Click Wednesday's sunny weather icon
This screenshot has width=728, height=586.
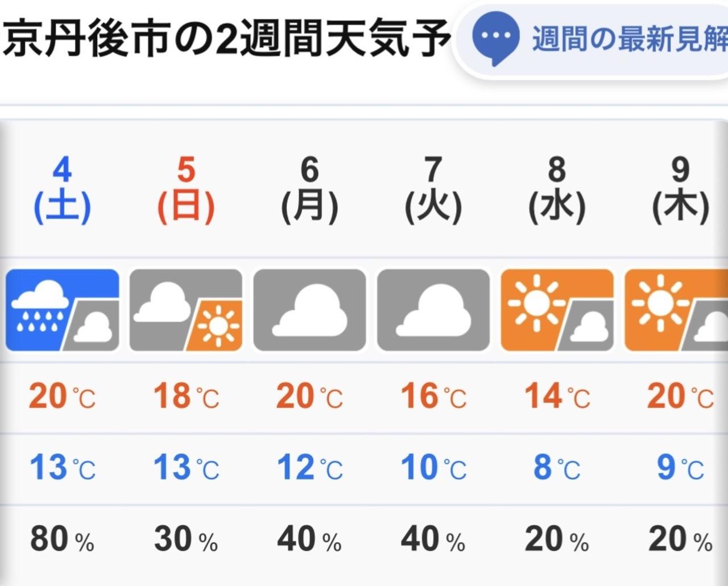click(x=557, y=310)
